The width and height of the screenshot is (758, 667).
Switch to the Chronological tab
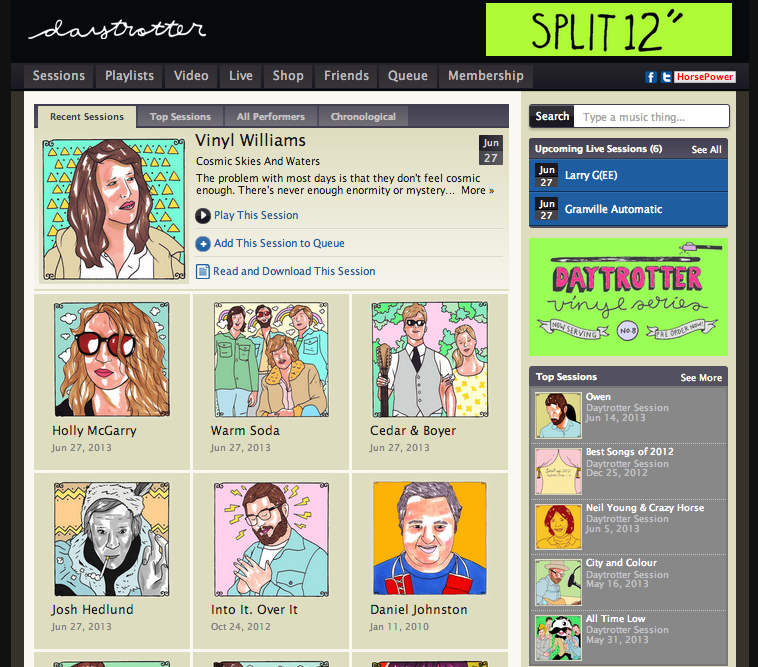point(363,117)
